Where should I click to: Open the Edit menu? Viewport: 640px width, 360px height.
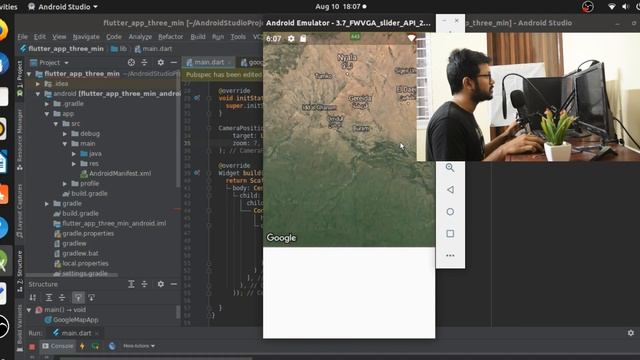tap(40, 37)
